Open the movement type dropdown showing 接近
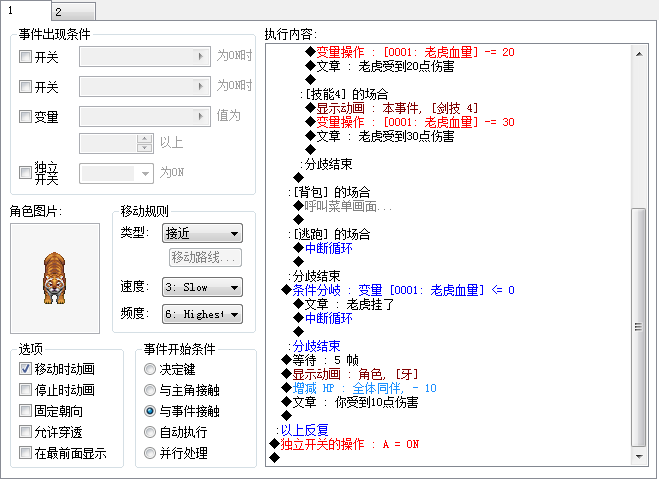This screenshot has height=480, width=659. [x=202, y=233]
